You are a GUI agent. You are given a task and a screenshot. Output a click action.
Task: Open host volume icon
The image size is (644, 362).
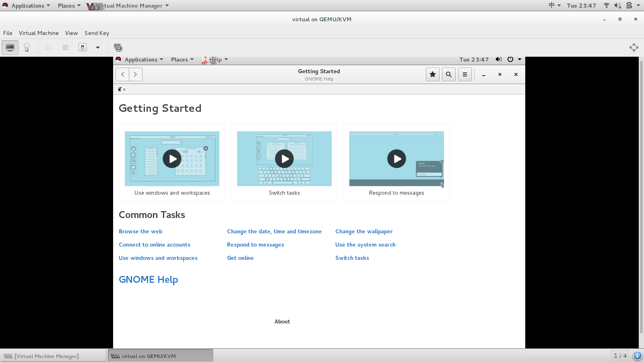(x=618, y=5)
